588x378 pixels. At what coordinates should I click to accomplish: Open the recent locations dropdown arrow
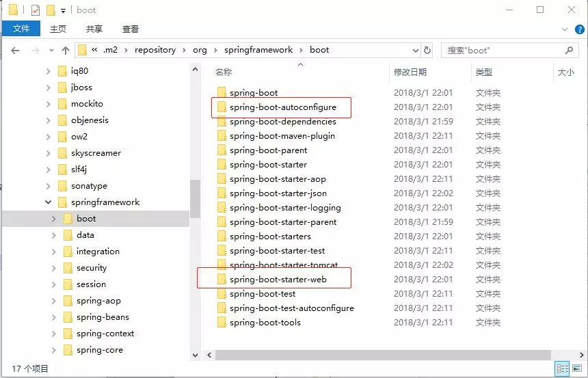point(51,51)
